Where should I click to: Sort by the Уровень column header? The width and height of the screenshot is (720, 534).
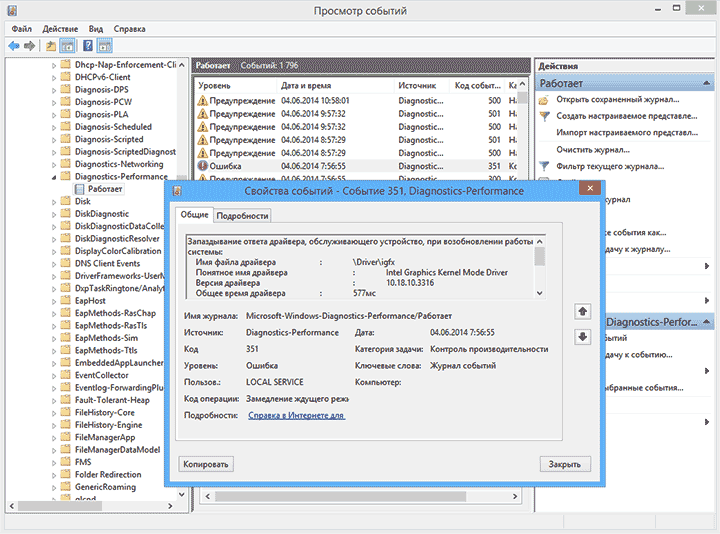click(x=236, y=85)
